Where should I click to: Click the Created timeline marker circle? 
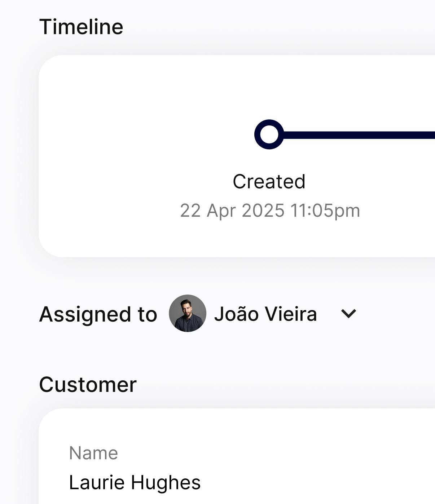tap(269, 134)
